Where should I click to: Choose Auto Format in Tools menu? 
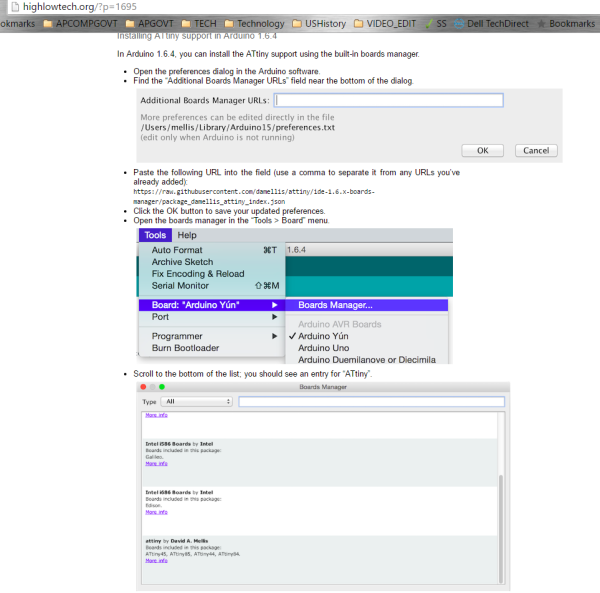click(x=212, y=250)
